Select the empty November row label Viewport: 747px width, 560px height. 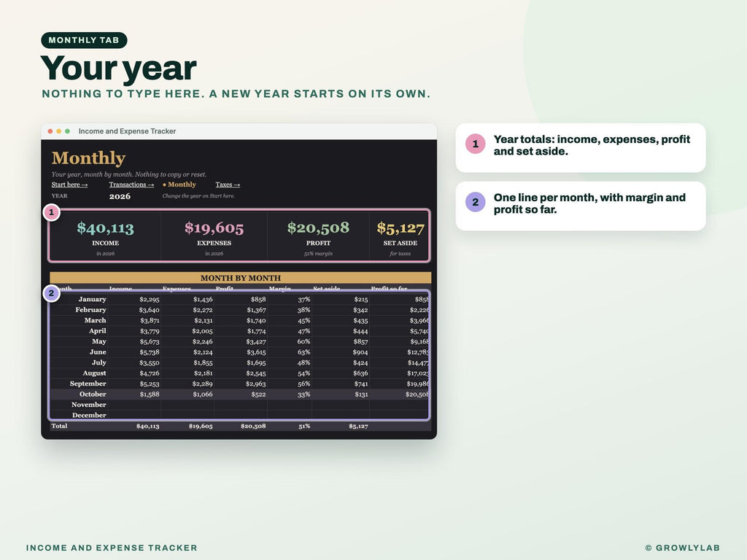tap(88, 405)
